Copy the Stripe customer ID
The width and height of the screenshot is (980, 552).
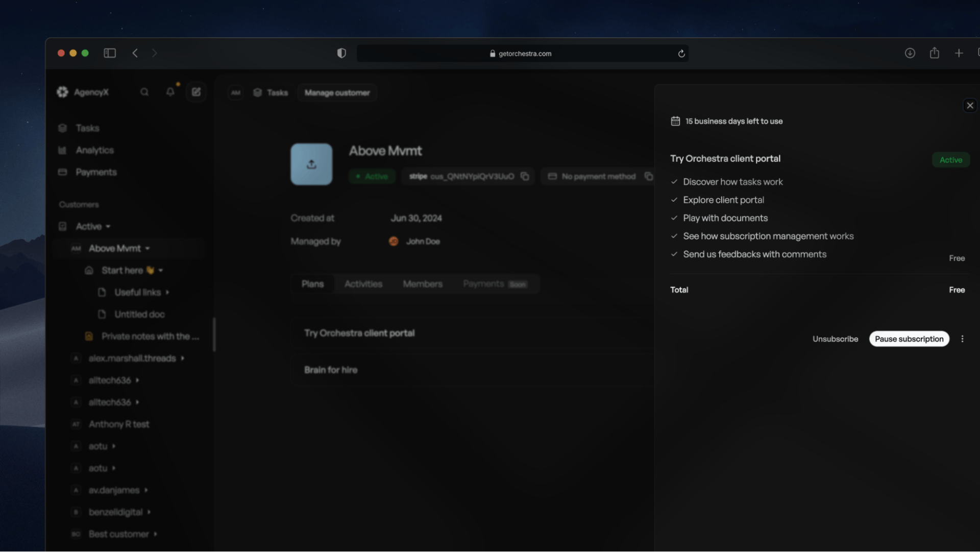pos(525,176)
